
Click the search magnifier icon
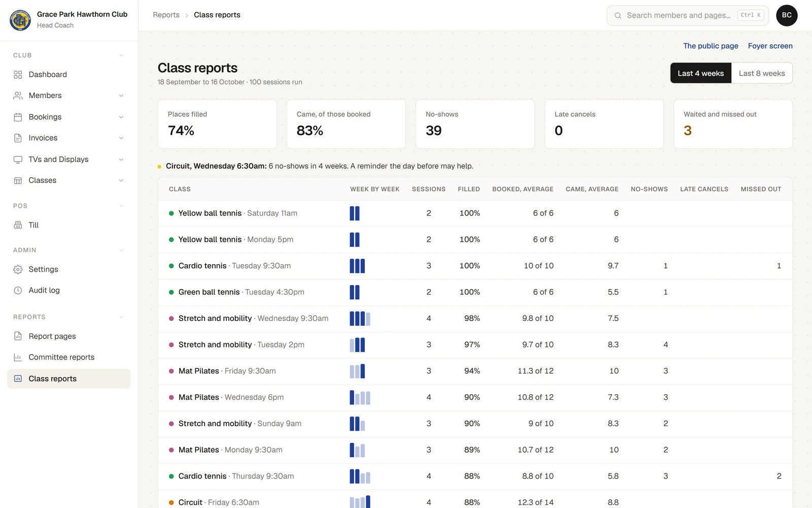[618, 15]
